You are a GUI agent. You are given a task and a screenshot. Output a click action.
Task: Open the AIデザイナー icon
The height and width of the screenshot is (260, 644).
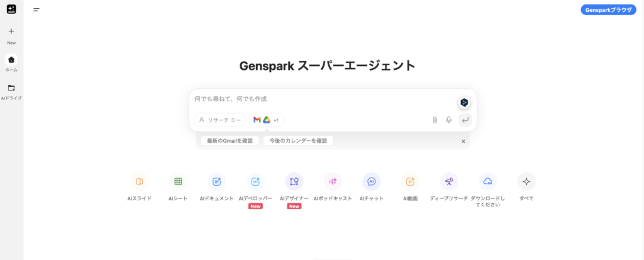point(294,181)
